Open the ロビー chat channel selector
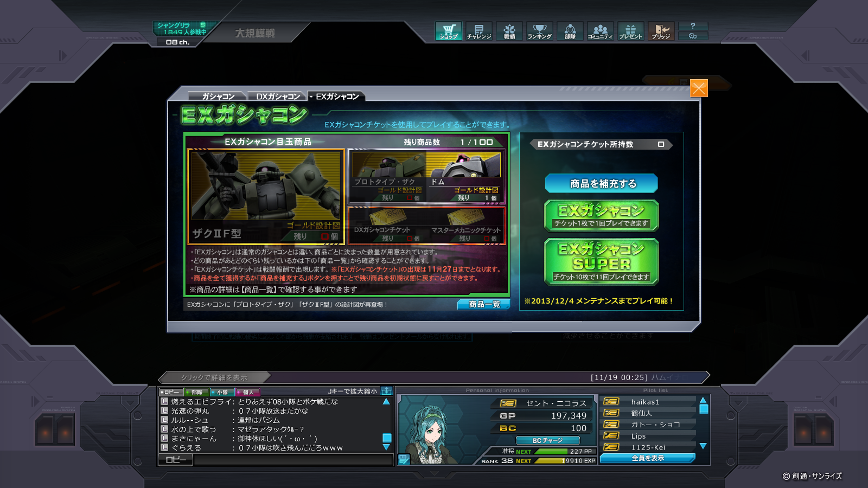 (x=176, y=460)
